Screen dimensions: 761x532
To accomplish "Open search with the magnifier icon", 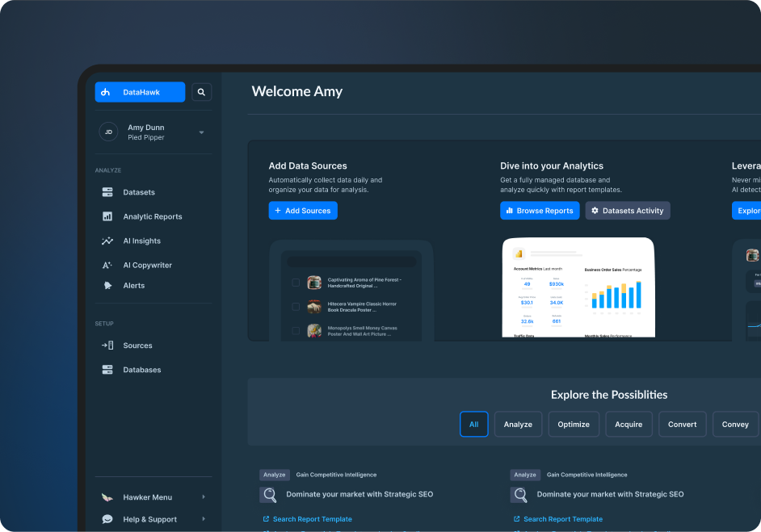I will (201, 92).
